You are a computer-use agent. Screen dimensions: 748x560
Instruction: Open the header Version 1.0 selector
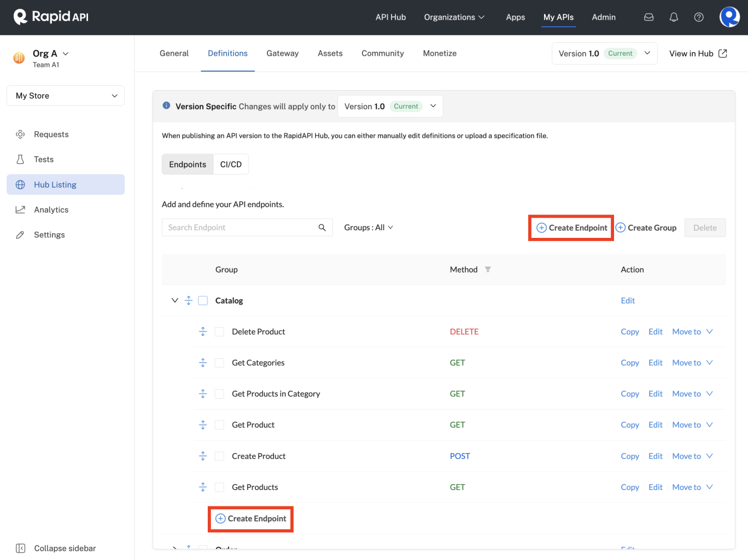click(x=604, y=54)
